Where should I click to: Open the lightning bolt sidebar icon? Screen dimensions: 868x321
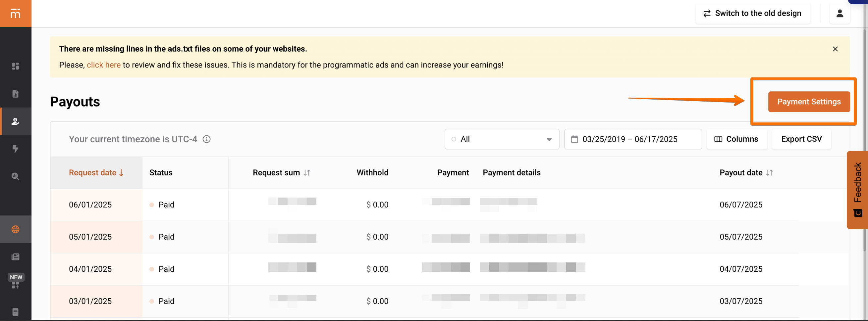[16, 149]
